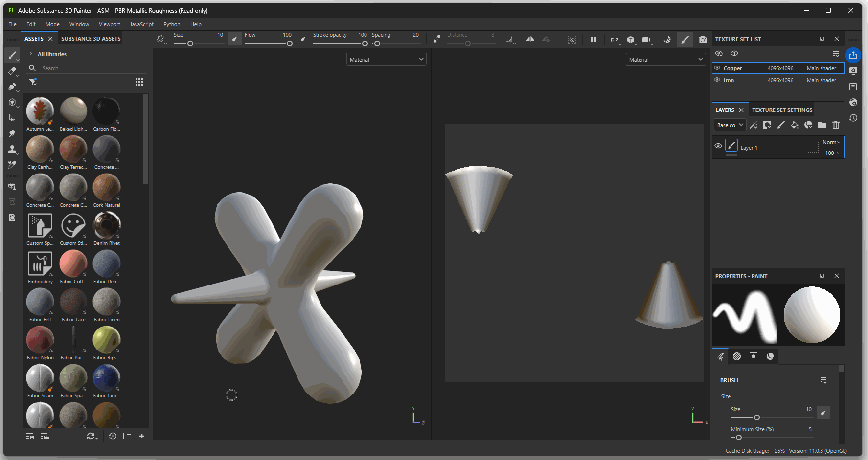Select the Smudge tool
The image size is (868, 460).
pos(12,133)
